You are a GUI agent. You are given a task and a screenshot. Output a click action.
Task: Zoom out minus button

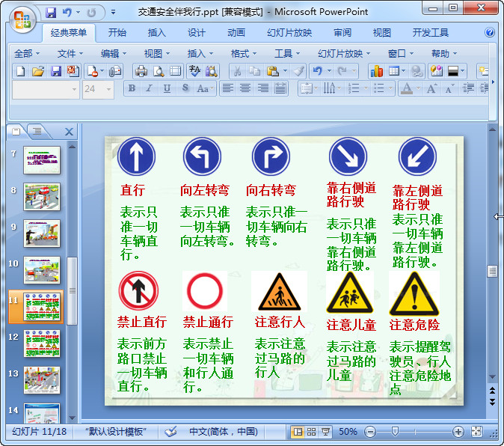tap(370, 432)
